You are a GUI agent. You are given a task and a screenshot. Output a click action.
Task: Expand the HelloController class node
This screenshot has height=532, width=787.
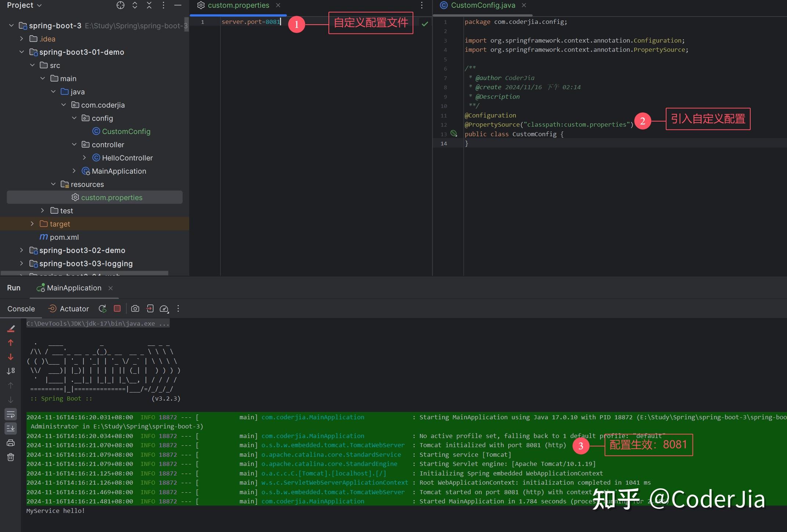pos(85,158)
